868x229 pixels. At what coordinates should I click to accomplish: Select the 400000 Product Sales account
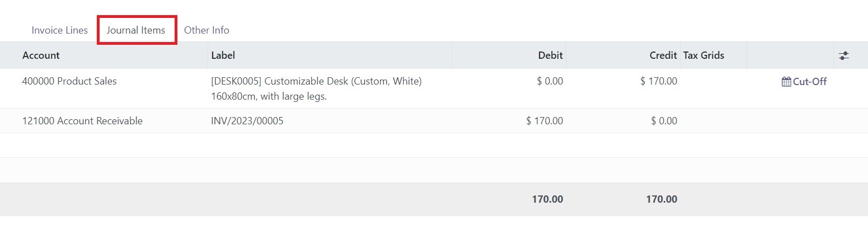point(69,81)
